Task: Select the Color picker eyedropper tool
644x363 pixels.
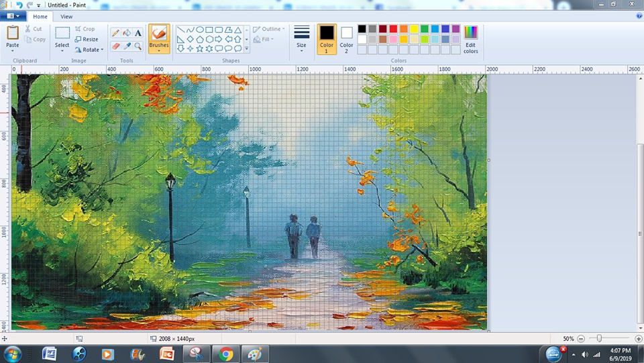Action: point(127,46)
